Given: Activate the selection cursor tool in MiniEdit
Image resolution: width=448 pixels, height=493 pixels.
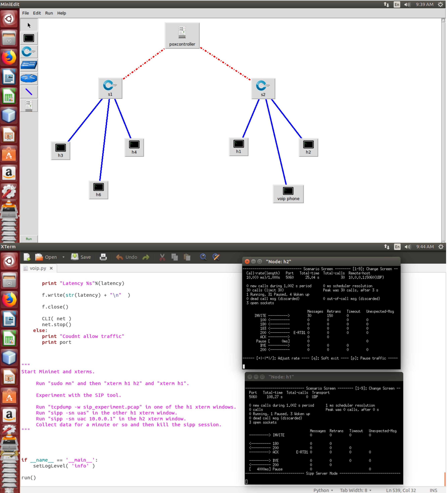Looking at the screenshot, I should click(x=29, y=25).
